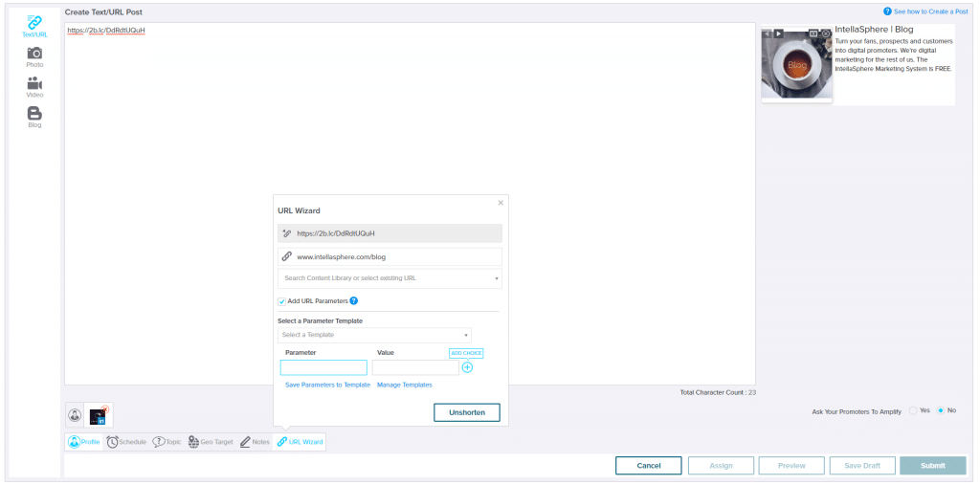This screenshot has width=980, height=485.
Task: Open the Profile tab
Action: 84,442
